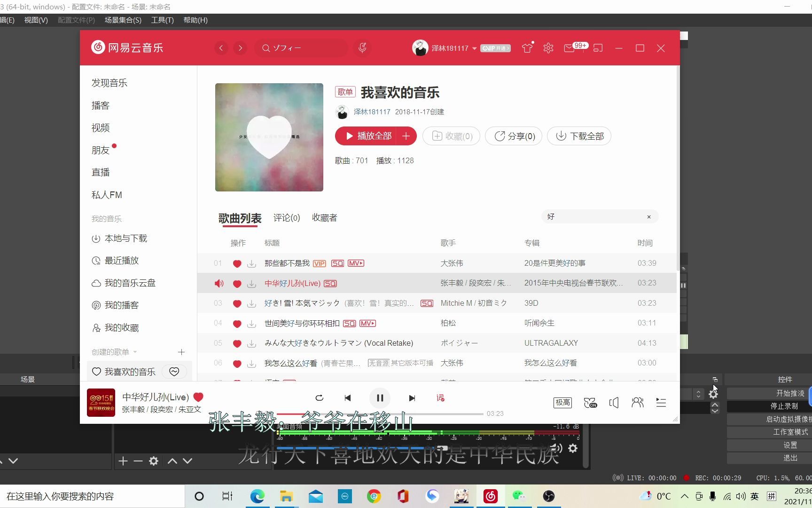Open MV for 那些都不是我
812x508 pixels.
click(356, 263)
